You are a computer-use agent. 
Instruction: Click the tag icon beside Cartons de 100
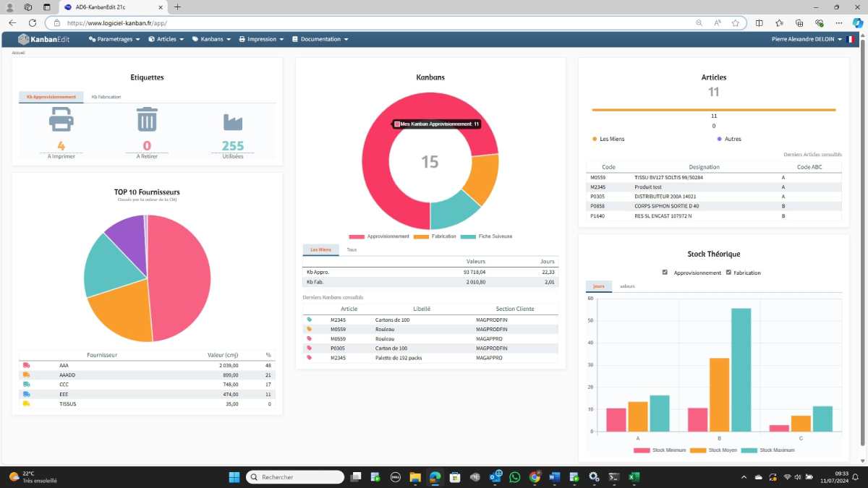310,320
